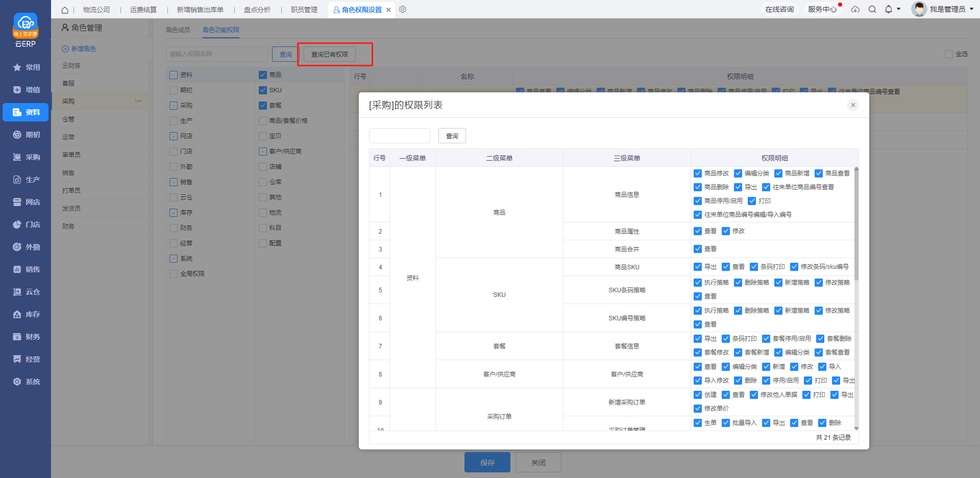Focus the dialog's search input field
Image resolution: width=980 pixels, height=478 pixels.
pos(400,136)
